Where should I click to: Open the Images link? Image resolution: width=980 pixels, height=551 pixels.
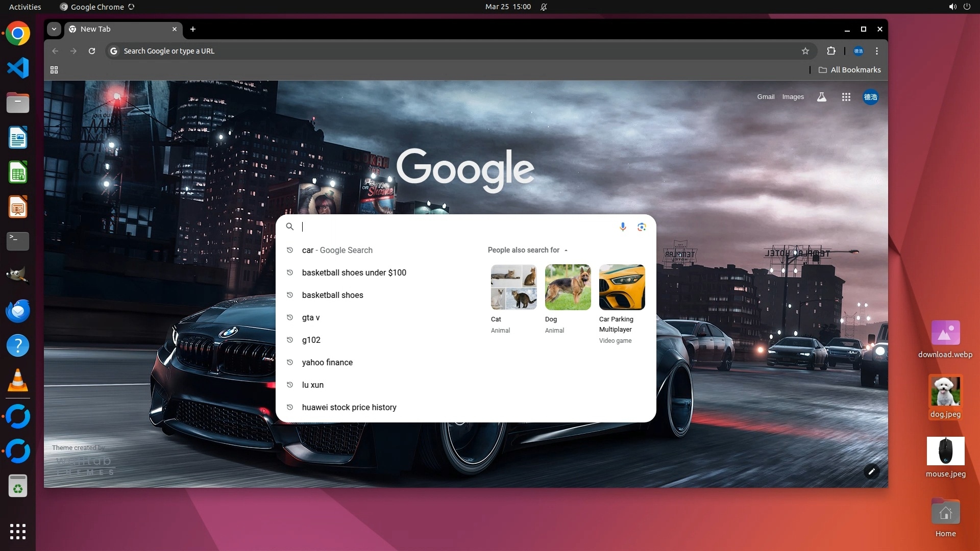pos(793,97)
